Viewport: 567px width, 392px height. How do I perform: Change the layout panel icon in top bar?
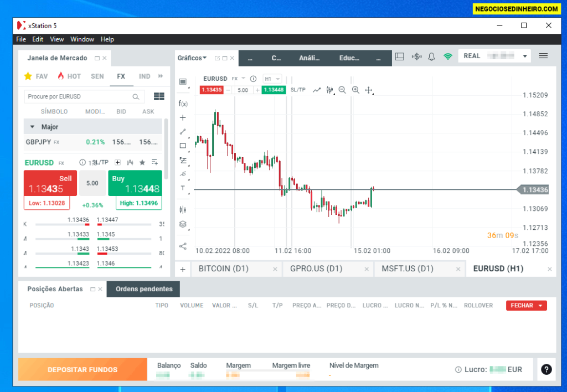tap(400, 56)
